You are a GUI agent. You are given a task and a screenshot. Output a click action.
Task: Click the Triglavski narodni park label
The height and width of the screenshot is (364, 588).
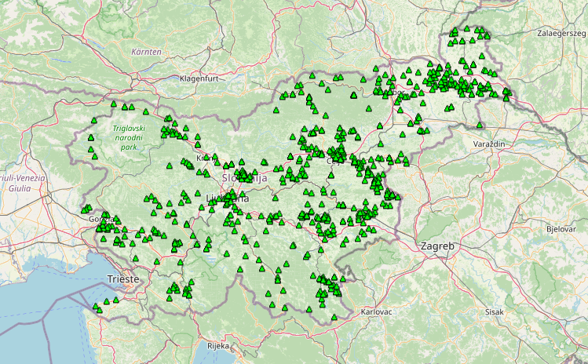tap(129, 137)
